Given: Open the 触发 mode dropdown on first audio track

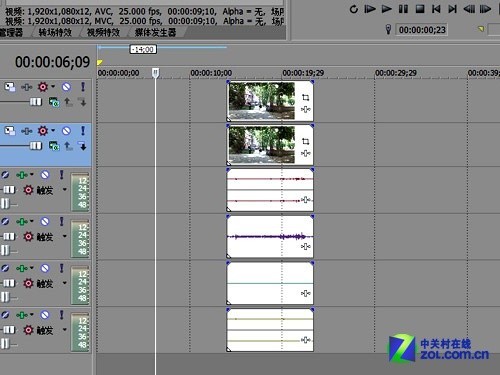Looking at the screenshot, I should [65, 190].
